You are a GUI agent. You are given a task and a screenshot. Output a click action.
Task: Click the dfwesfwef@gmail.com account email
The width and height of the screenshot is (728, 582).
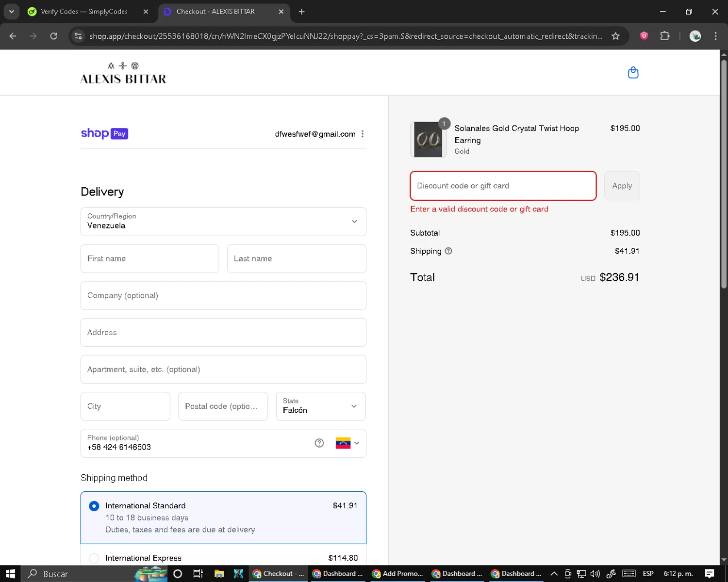tap(315, 134)
